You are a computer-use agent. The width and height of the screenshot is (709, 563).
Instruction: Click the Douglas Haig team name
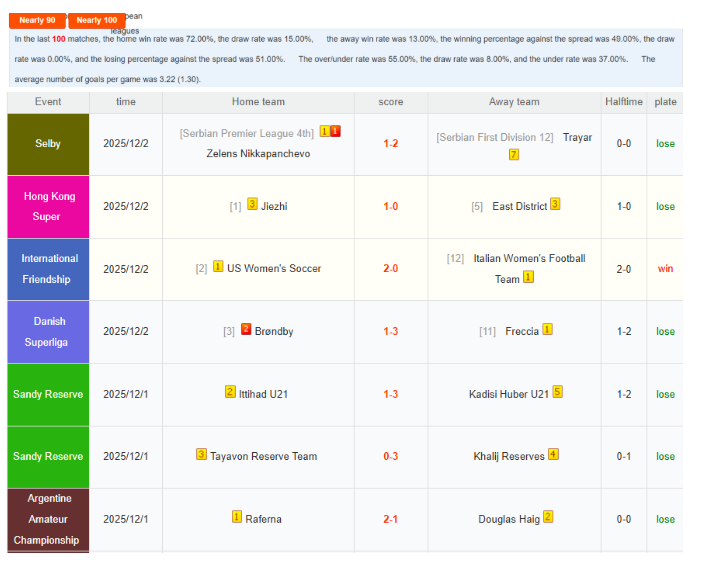(x=509, y=519)
